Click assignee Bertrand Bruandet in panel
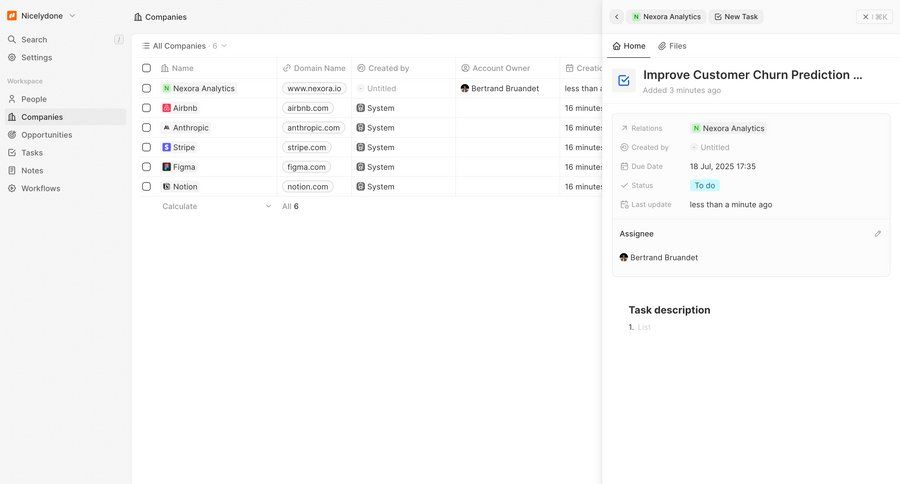Image resolution: width=900 pixels, height=484 pixels. [x=659, y=257]
